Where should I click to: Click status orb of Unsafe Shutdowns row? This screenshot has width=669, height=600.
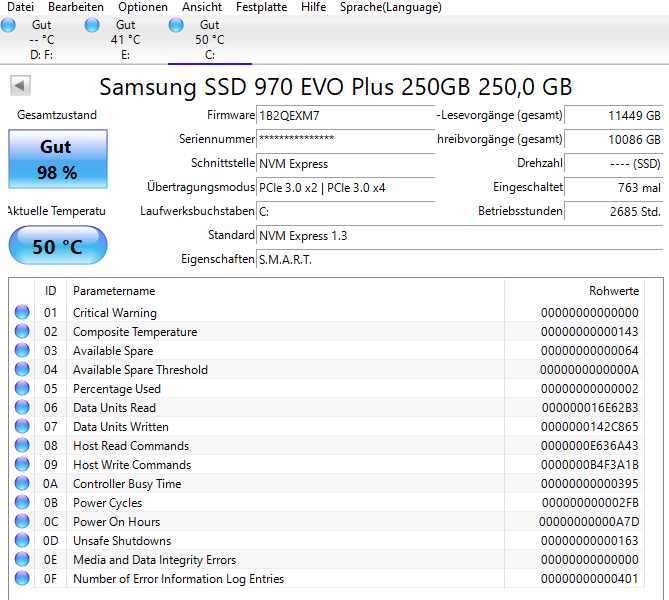click(x=22, y=540)
